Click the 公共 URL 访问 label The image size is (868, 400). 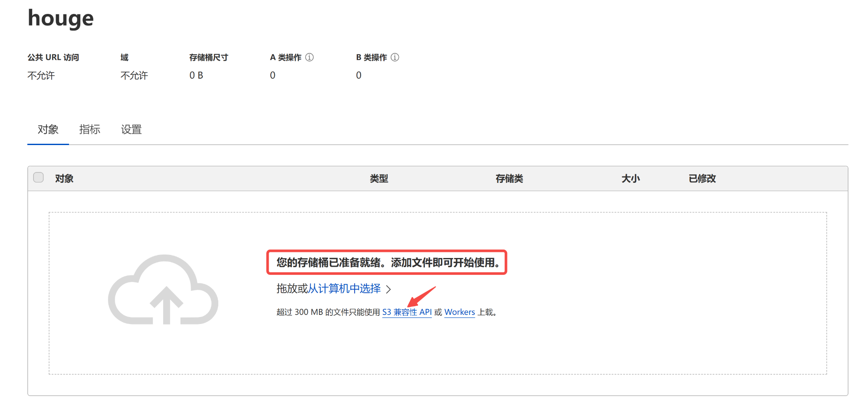53,57
